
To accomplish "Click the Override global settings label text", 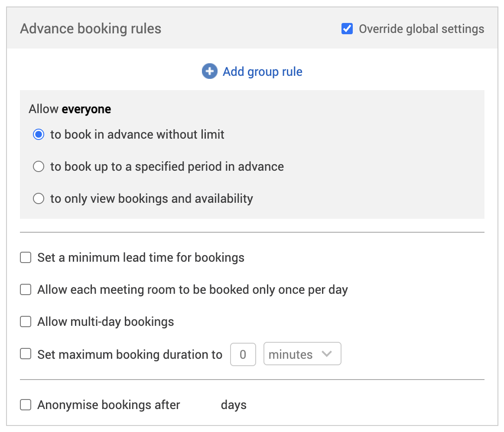I will (421, 29).
